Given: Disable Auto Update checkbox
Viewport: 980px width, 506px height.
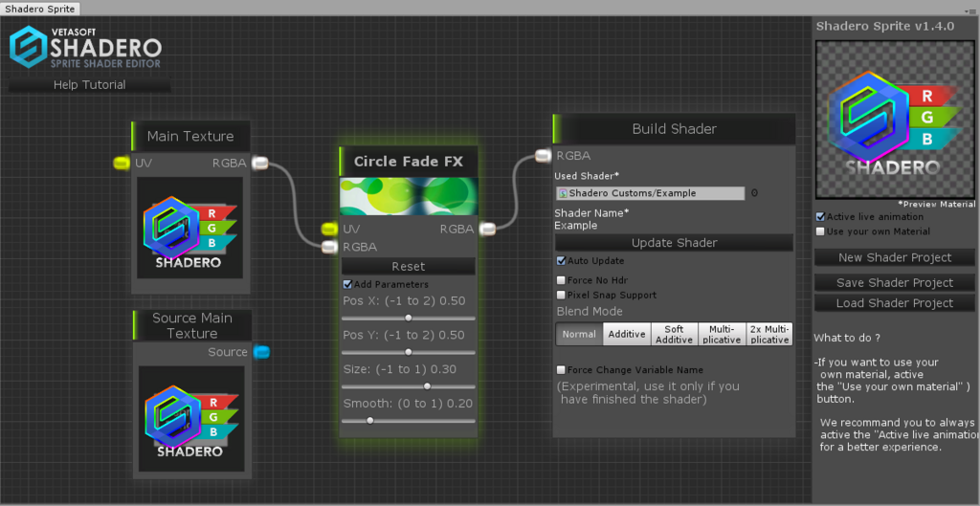Looking at the screenshot, I should pyautogui.click(x=561, y=260).
